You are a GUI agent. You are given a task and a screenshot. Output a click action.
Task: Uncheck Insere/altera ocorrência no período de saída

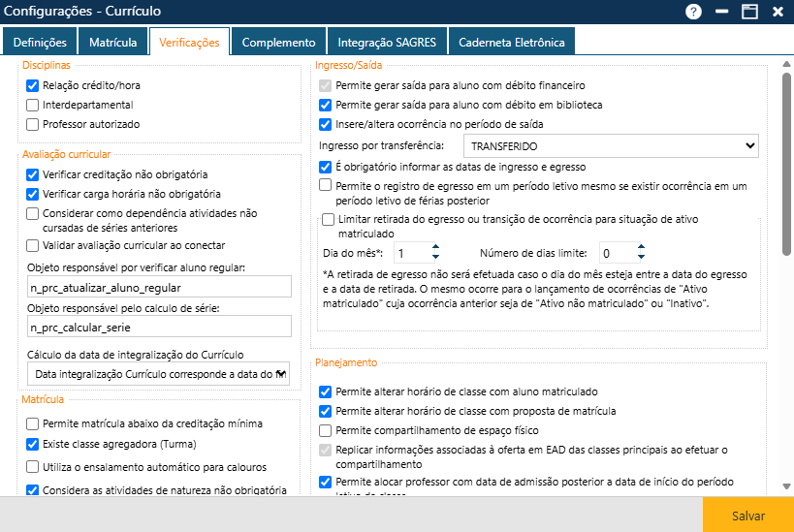(325, 124)
